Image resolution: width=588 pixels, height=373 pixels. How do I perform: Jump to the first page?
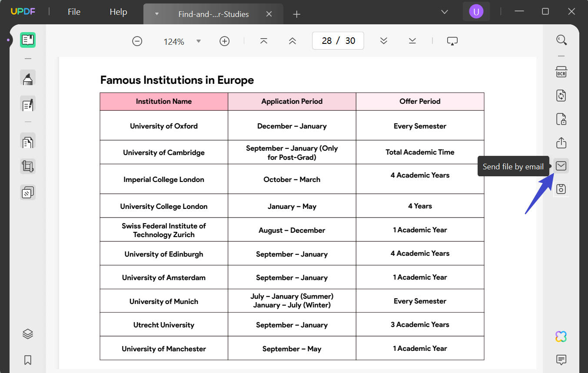point(264,41)
